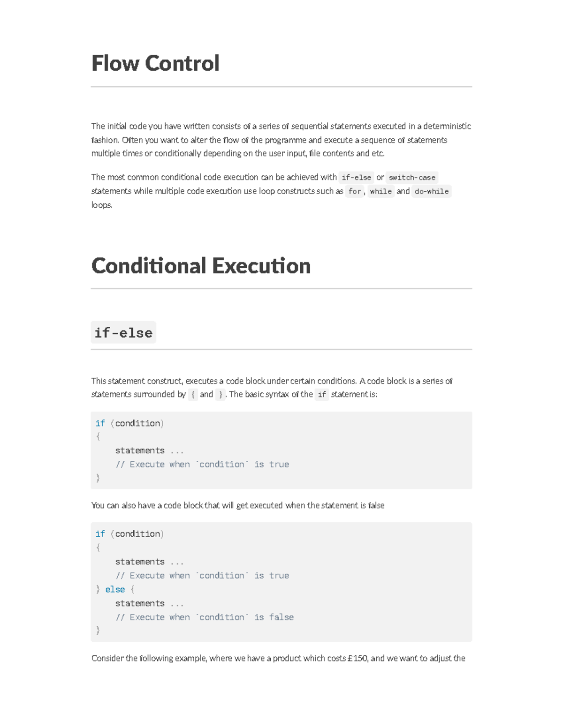
Task: Click the inline opening brace "{" in the paragraph
Action: pos(193,395)
